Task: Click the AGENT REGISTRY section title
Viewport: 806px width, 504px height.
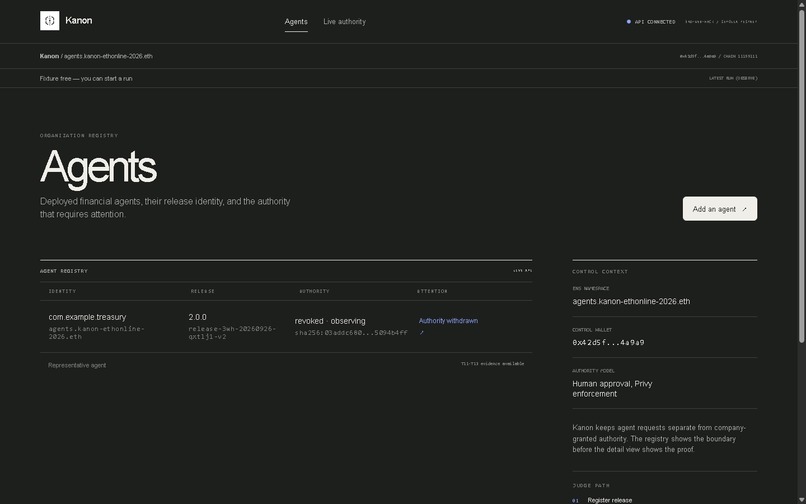Action: pyautogui.click(x=64, y=271)
